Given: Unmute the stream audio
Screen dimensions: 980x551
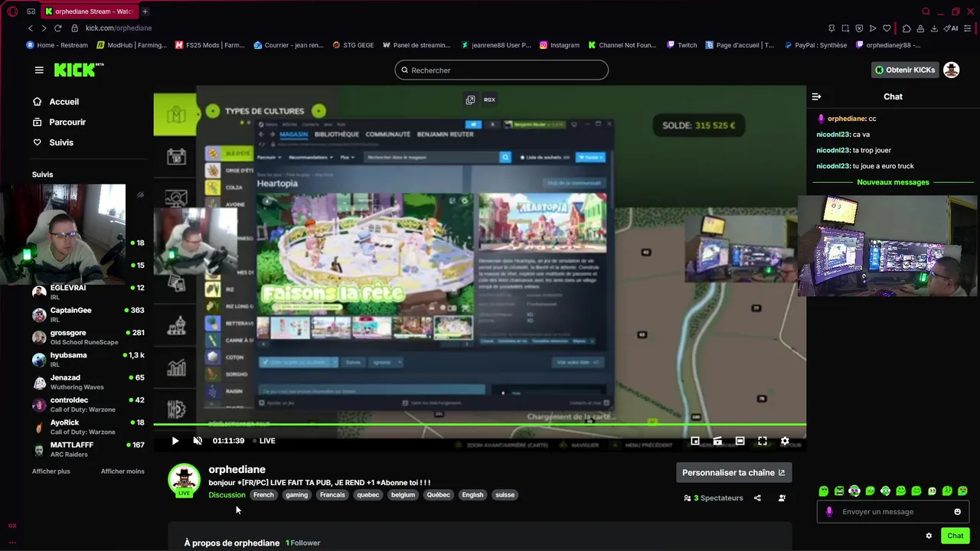Looking at the screenshot, I should 198,441.
